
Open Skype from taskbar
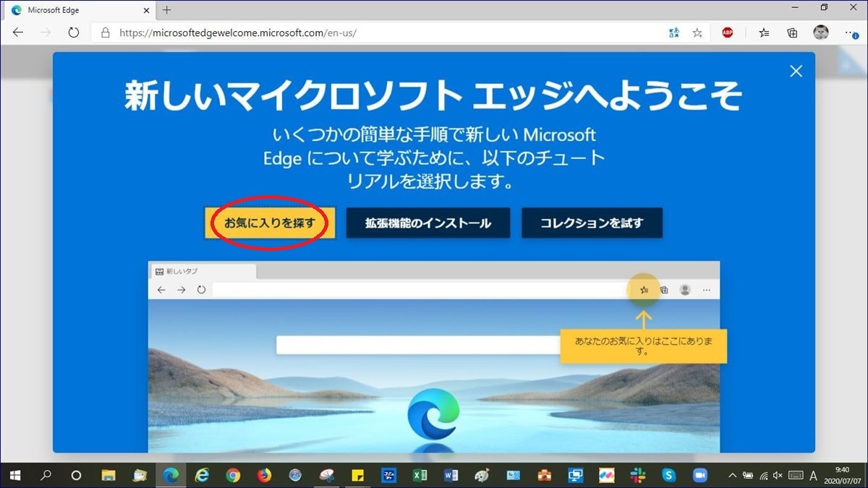(x=668, y=475)
